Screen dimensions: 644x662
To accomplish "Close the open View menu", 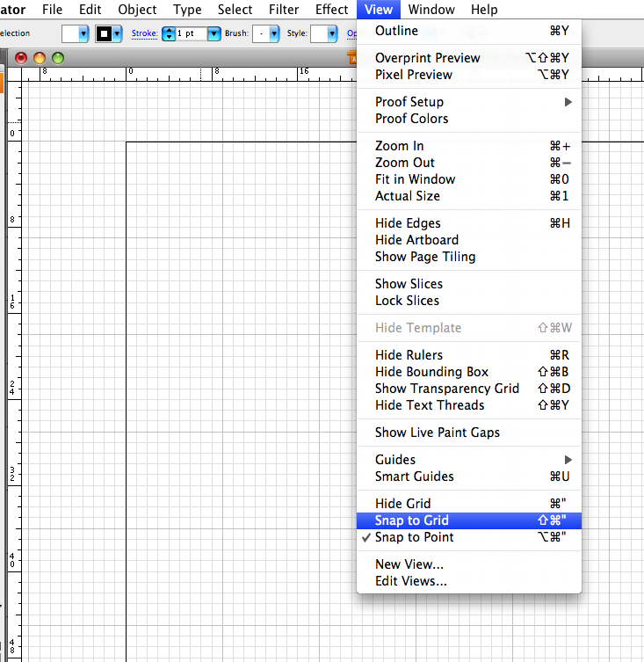I will (378, 10).
